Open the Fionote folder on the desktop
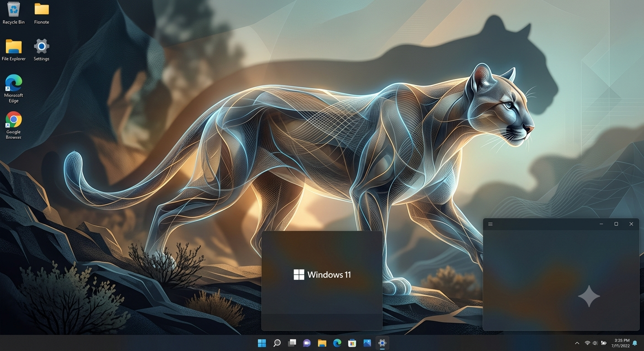 point(42,13)
